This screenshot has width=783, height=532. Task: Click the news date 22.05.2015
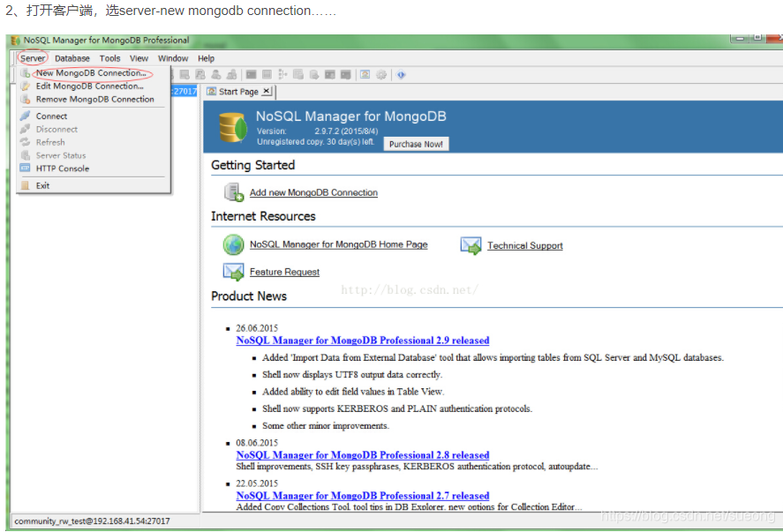pyautogui.click(x=257, y=483)
